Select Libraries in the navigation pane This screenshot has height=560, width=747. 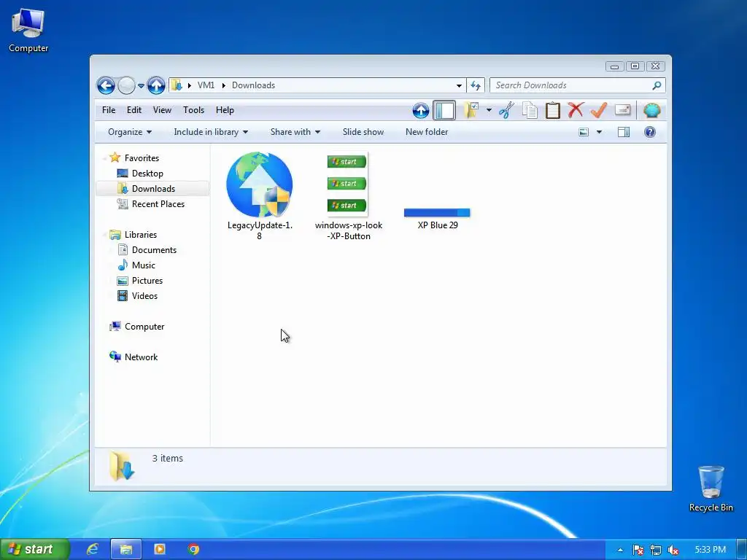point(133,235)
